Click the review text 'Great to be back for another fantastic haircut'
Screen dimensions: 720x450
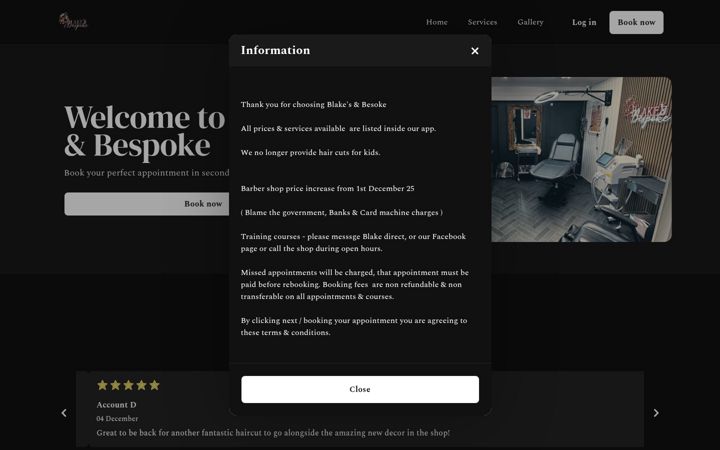[273, 433]
